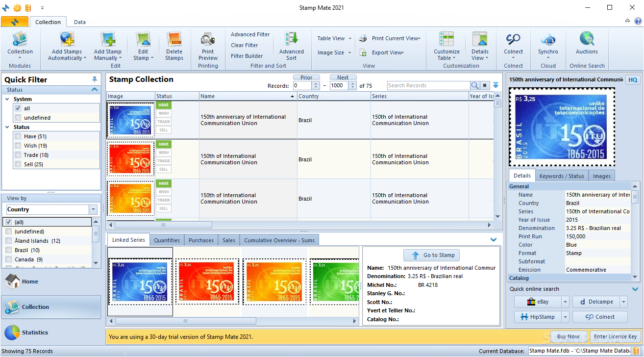Open the Delcampe dropdown arrow
The image size is (644, 357).
623,302
